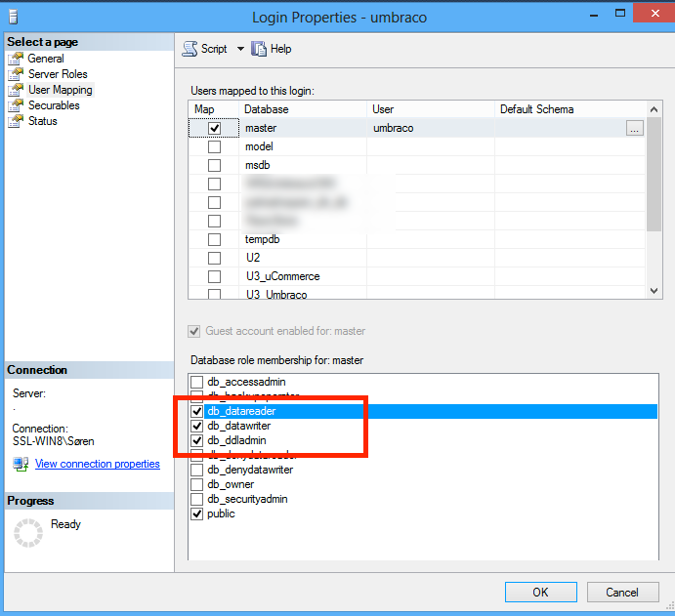Check the Map checkbox for tempdb
Screen dimensions: 675x616
[x=214, y=239]
